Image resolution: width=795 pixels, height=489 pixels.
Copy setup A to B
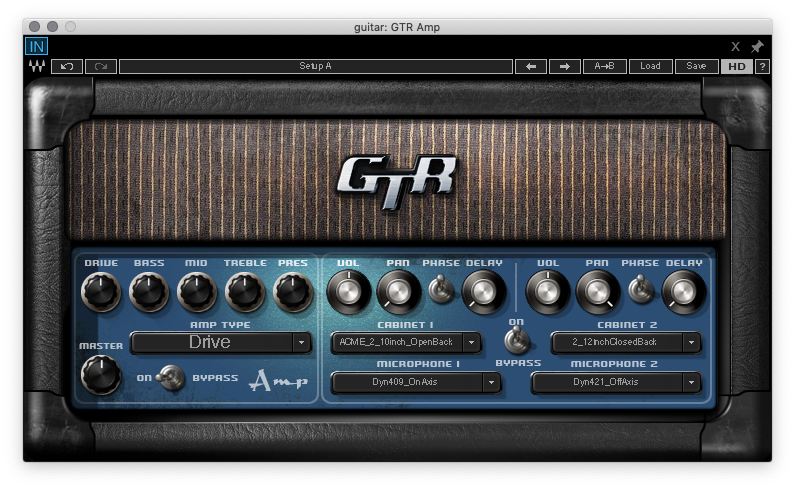[x=604, y=66]
